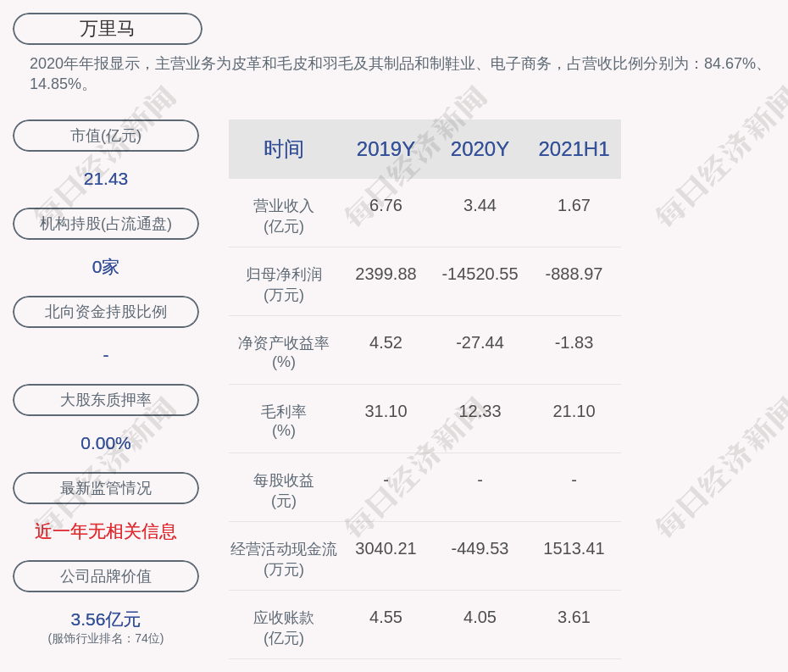Viewport: 788px width, 672px height.
Task: Click ROE value 4.52
Action: [x=386, y=343]
